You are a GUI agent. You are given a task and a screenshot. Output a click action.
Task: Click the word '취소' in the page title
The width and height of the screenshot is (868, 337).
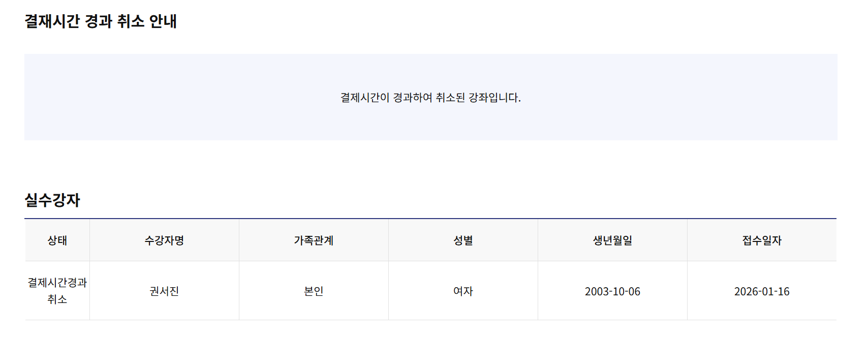(131, 21)
